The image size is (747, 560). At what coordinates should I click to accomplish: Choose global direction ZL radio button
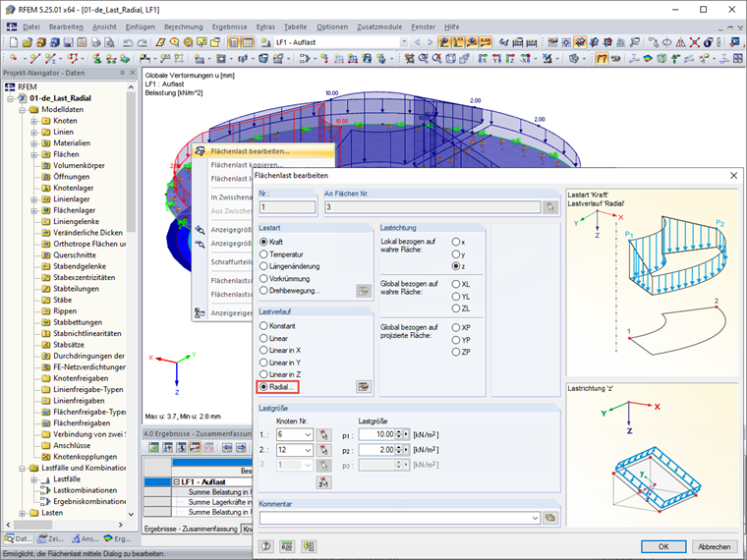pyautogui.click(x=455, y=308)
